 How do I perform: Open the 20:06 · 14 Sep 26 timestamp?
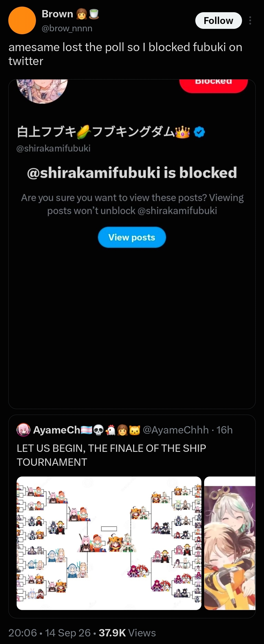(49, 633)
